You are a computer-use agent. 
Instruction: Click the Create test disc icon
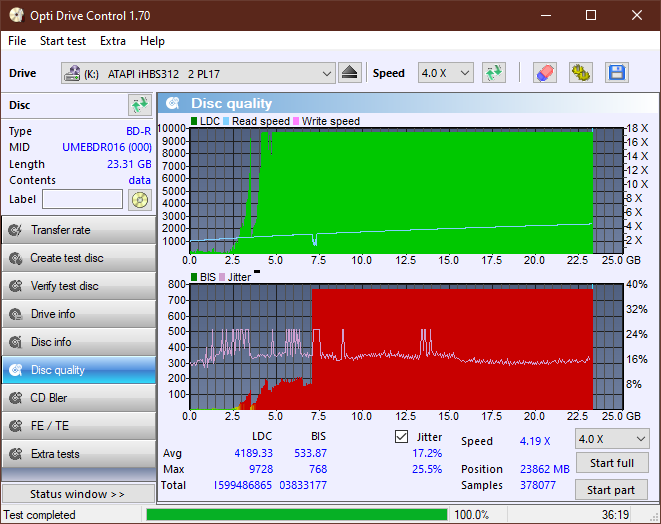click(16, 258)
